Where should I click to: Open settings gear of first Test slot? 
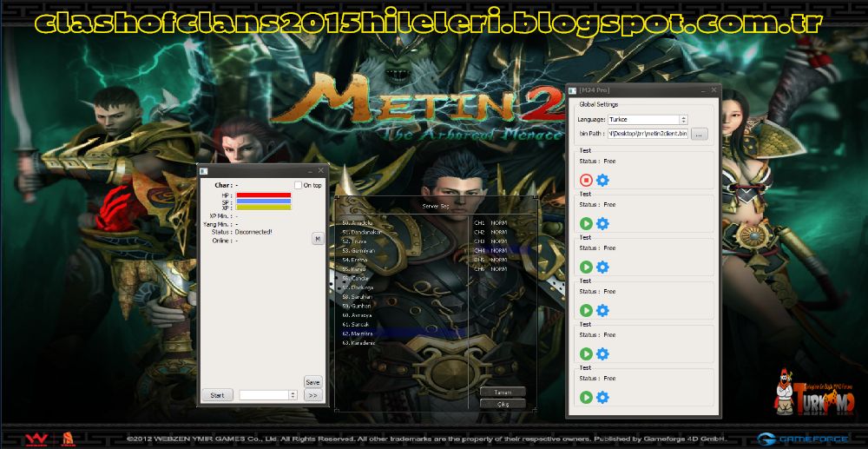(602, 180)
